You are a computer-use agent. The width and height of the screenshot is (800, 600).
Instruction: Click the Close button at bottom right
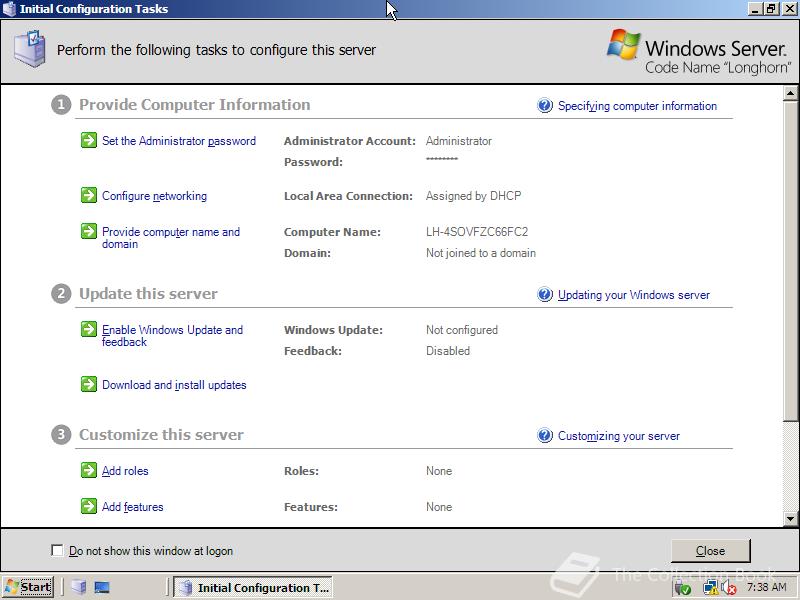coord(710,551)
